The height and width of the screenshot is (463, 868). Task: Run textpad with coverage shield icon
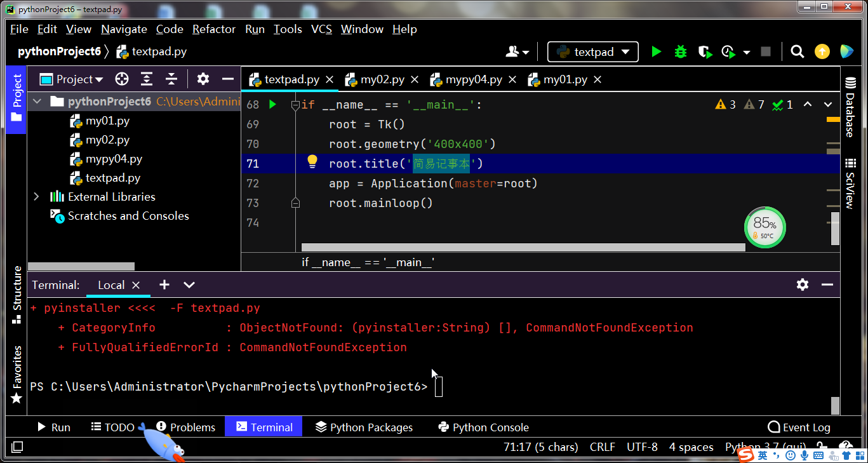[x=705, y=51]
